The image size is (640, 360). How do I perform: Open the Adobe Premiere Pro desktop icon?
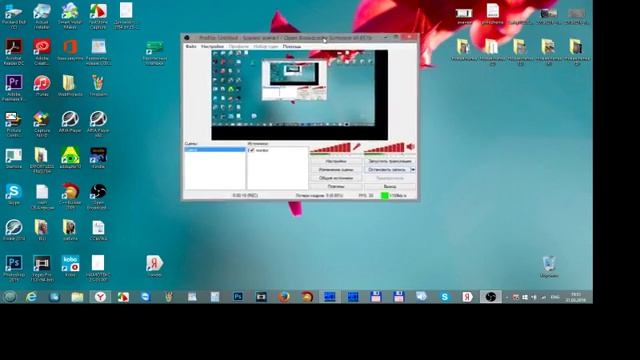tap(13, 87)
